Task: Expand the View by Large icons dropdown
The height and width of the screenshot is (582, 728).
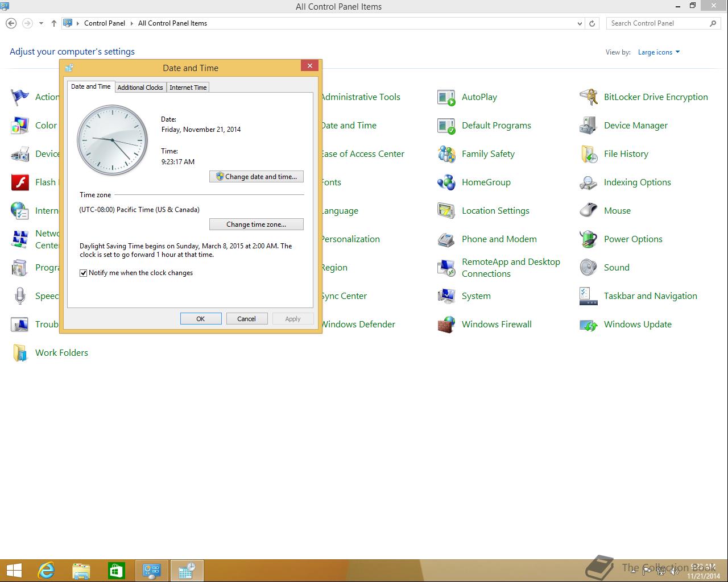Action: click(659, 52)
